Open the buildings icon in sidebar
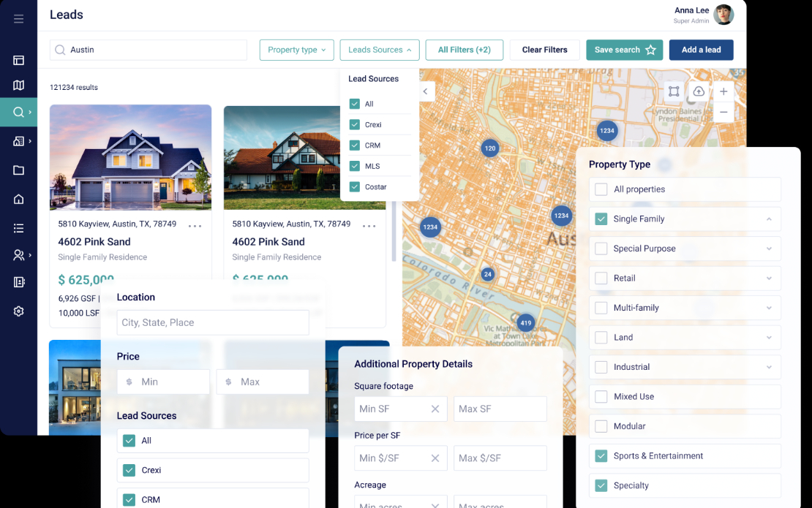Screen dimensions: 812x508 [18, 141]
